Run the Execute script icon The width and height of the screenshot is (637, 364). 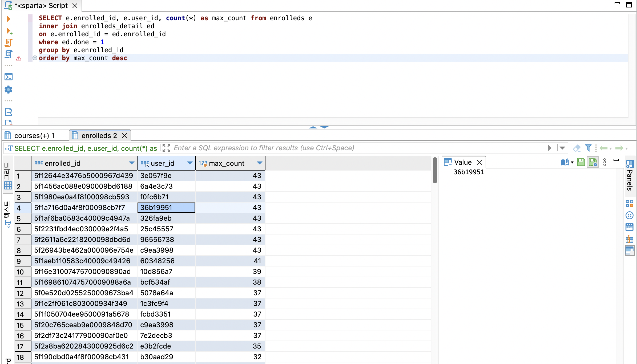click(9, 43)
